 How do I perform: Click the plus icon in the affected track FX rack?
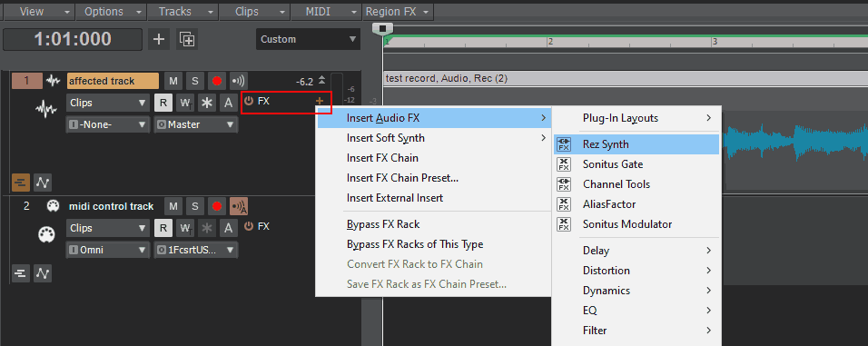click(x=320, y=101)
